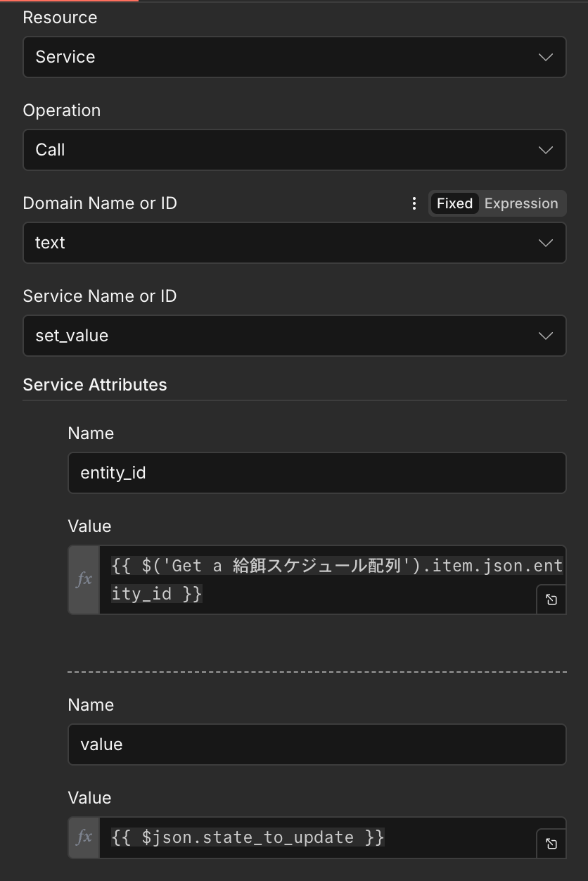Click the Service Name or ID label

point(100,296)
